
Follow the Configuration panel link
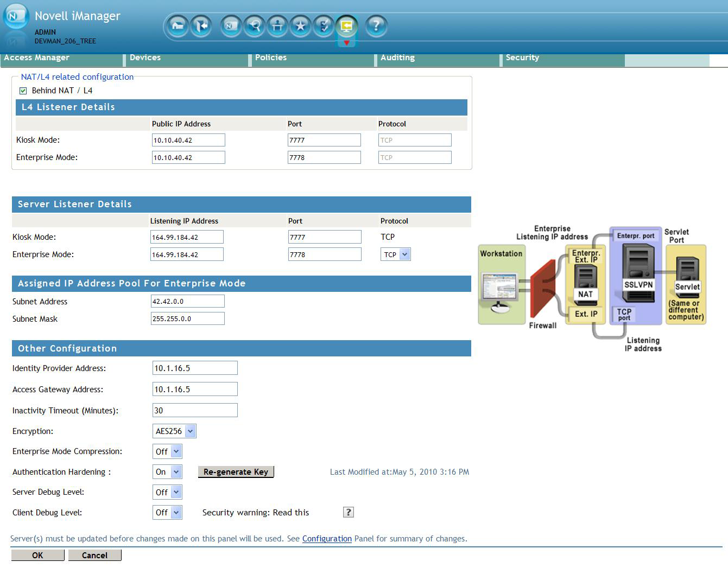327,539
